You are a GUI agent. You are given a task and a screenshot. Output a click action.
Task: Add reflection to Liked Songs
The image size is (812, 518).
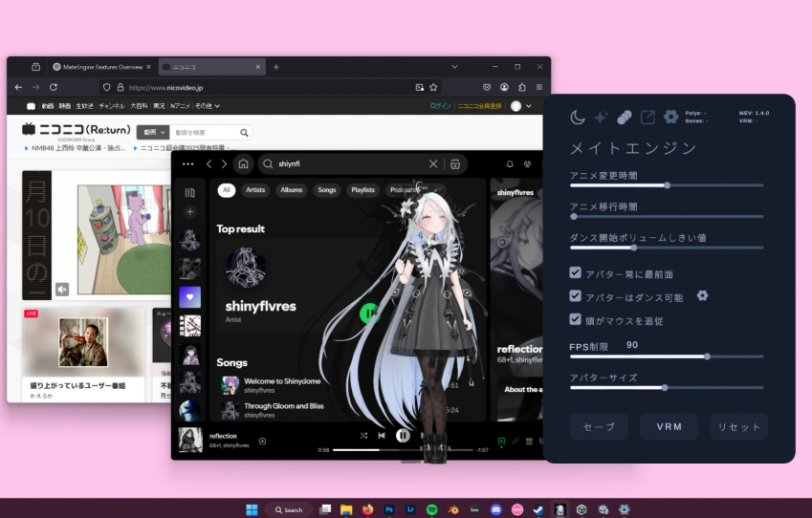[x=263, y=442]
